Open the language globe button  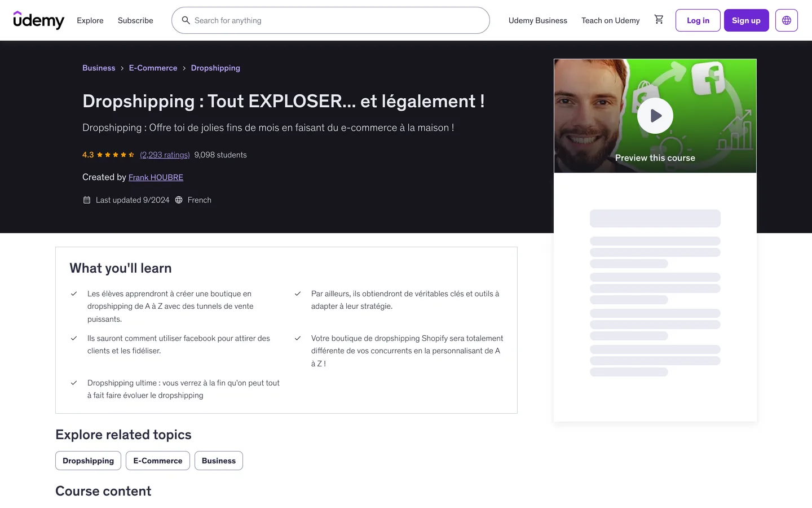tap(786, 20)
